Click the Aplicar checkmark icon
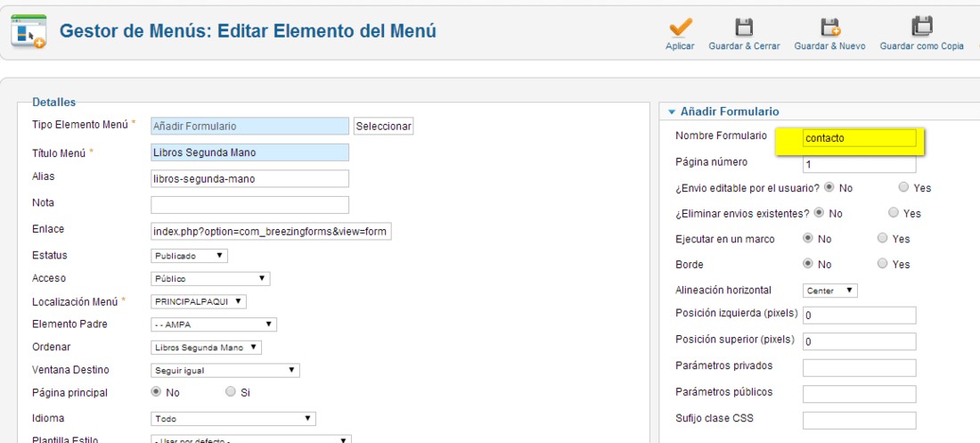This screenshot has width=980, height=443. pyautogui.click(x=681, y=28)
